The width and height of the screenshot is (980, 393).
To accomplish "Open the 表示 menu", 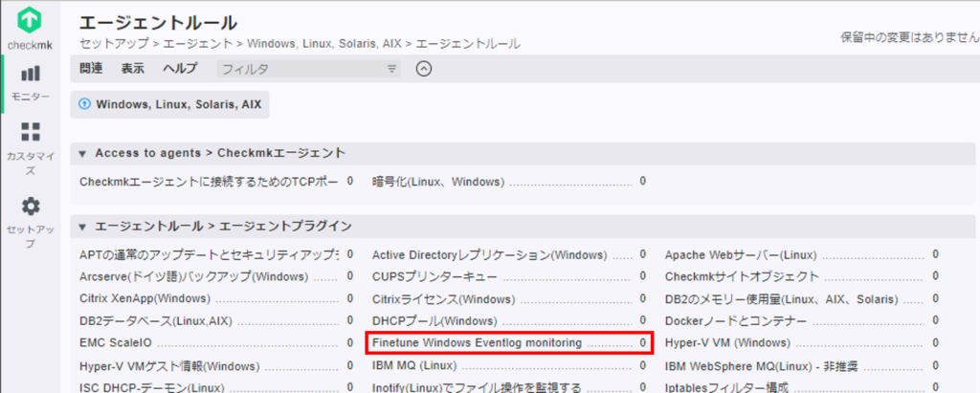I will click(132, 69).
